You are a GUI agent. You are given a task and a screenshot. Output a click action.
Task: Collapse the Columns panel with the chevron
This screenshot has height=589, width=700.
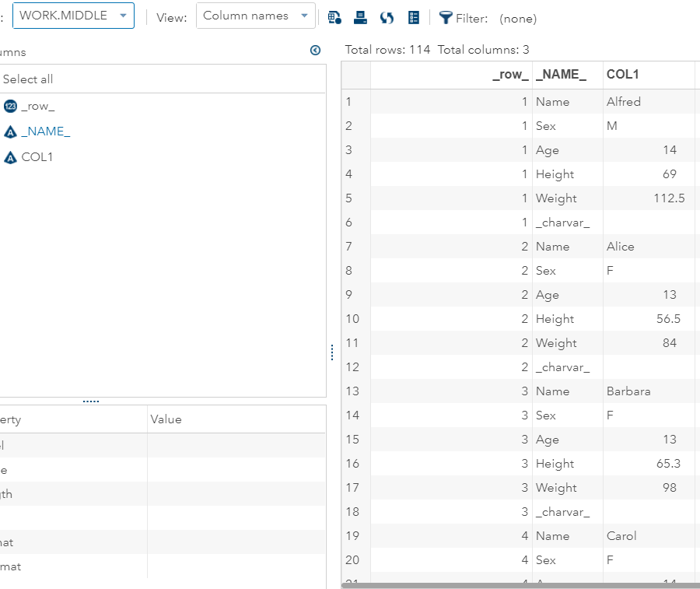pyautogui.click(x=315, y=50)
